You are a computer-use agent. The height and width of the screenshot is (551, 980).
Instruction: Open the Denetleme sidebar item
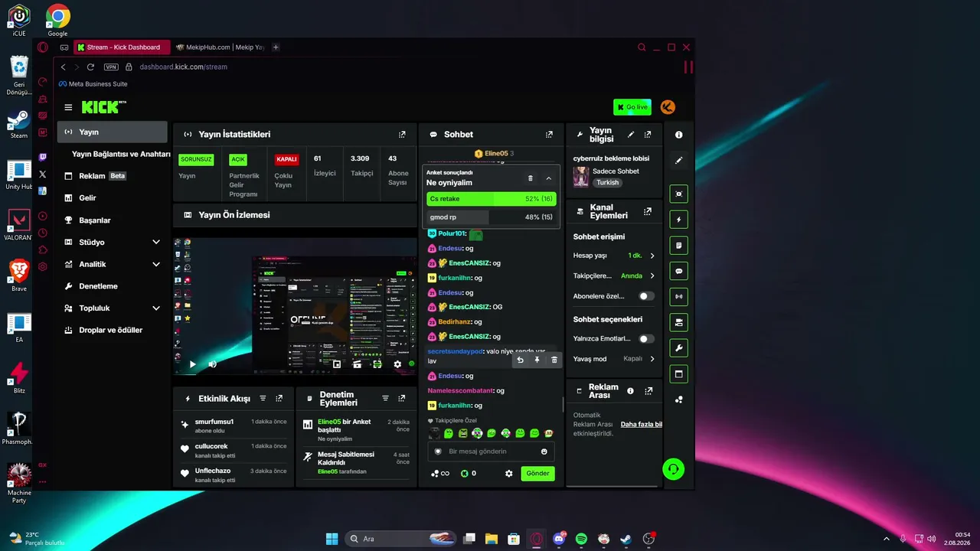coord(113,286)
